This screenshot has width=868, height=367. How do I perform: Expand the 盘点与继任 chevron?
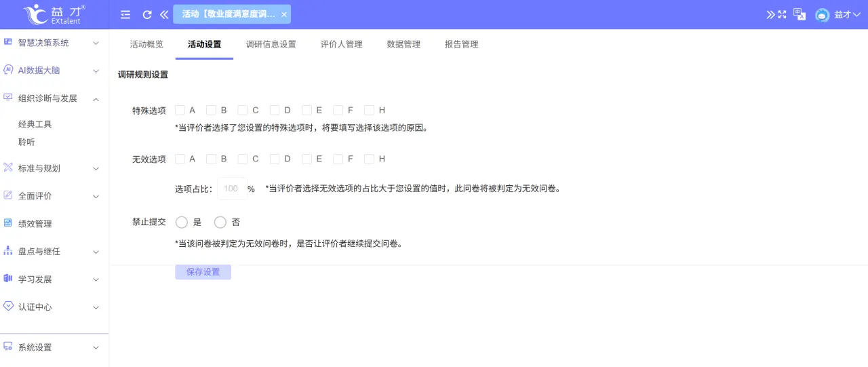[96, 252]
